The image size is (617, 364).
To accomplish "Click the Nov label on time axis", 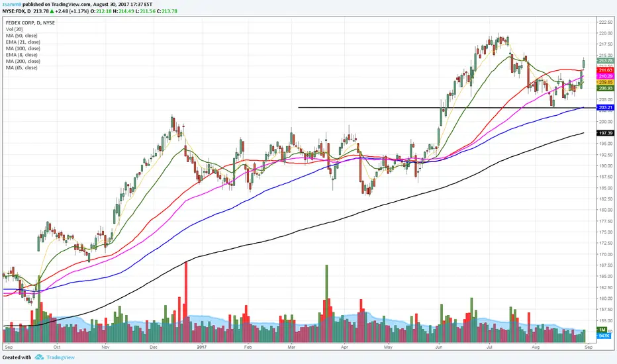I will [x=105, y=347].
